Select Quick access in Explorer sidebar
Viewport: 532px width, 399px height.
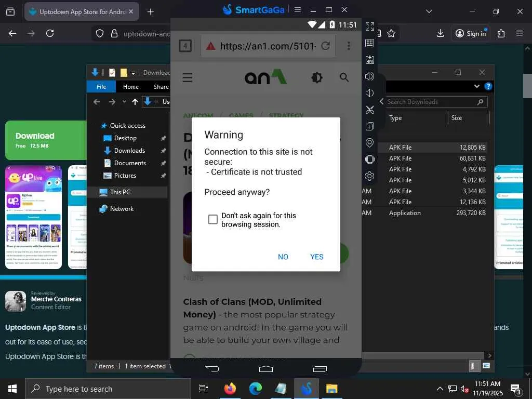click(x=128, y=126)
